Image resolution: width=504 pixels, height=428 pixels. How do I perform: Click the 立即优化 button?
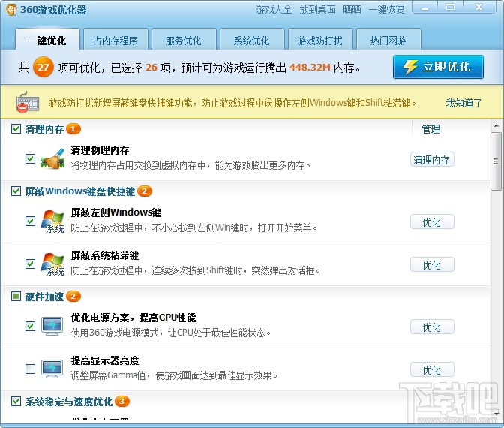438,67
